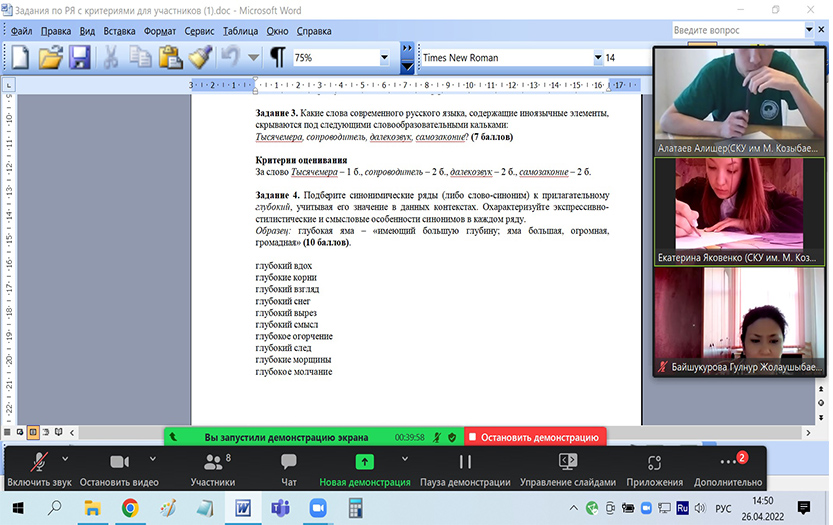Click Остановить демонстрацию button
This screenshot has width=833, height=525.
[x=535, y=437]
